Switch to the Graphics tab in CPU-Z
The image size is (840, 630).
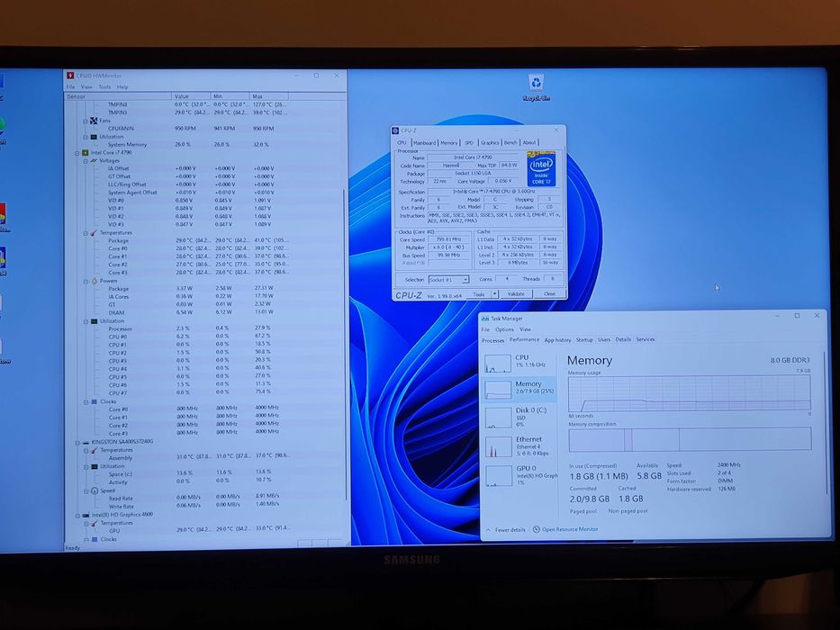pos(490,142)
